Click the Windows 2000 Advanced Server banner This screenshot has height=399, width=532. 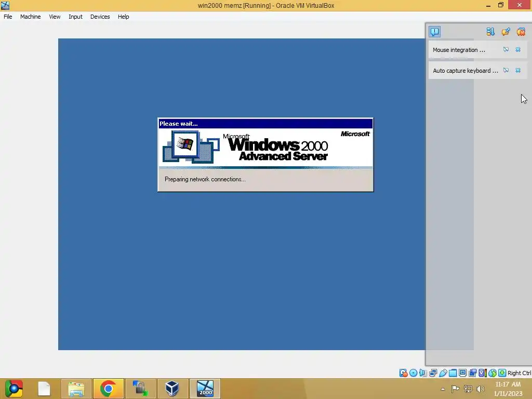pos(265,148)
